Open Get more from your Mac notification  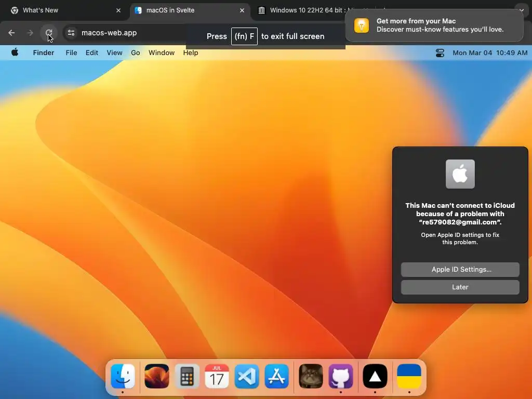(x=434, y=25)
